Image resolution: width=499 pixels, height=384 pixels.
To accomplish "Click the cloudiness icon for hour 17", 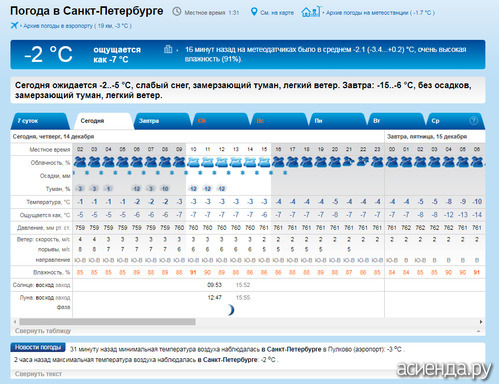I will pyautogui.click(x=292, y=162).
